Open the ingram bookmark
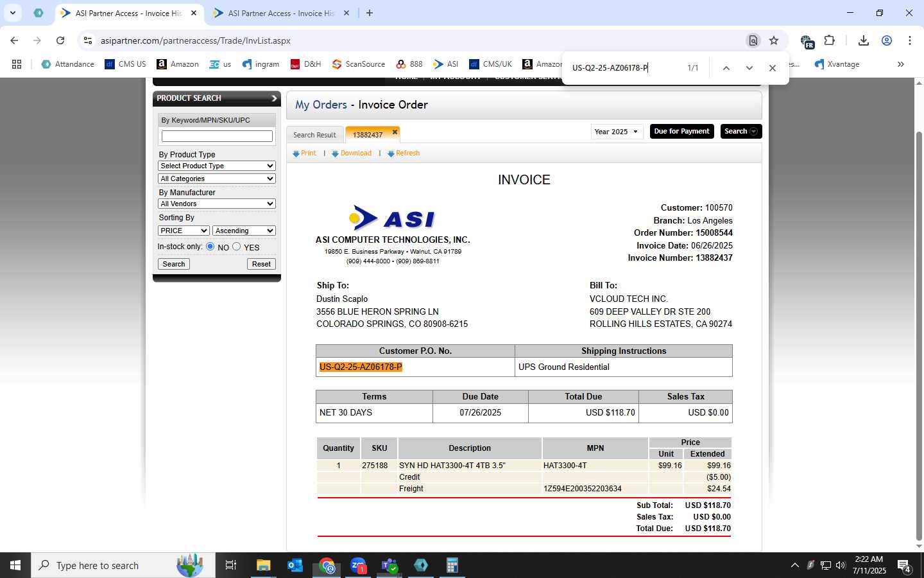The height and width of the screenshot is (578, 924). coord(261,64)
